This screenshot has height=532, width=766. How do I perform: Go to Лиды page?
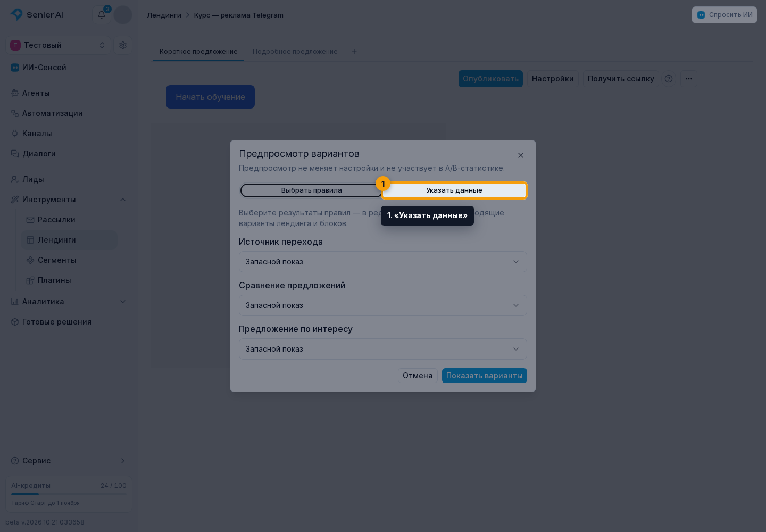click(x=69, y=179)
